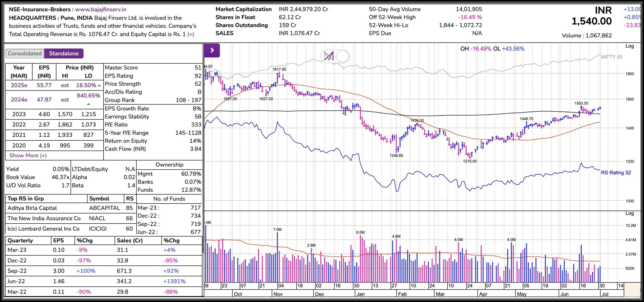Click the Funds ownership 12.87% row
The image size is (644, 302).
coord(169,190)
